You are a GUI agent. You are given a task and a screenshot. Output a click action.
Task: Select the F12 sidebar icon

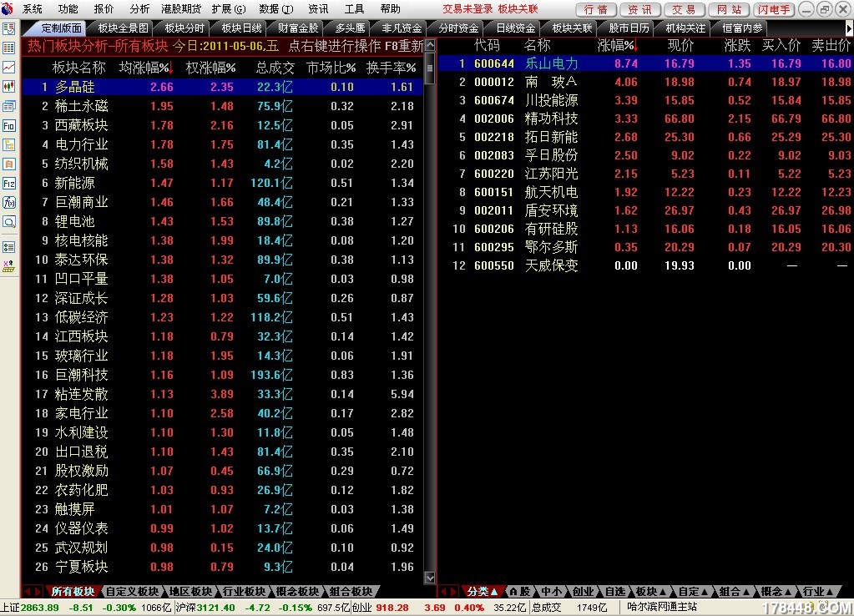tap(9, 183)
